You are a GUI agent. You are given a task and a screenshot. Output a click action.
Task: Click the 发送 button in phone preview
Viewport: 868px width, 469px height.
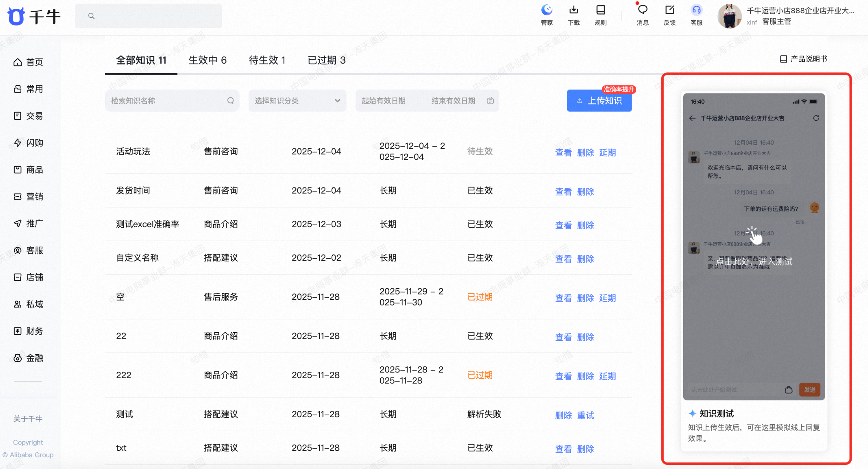click(810, 390)
